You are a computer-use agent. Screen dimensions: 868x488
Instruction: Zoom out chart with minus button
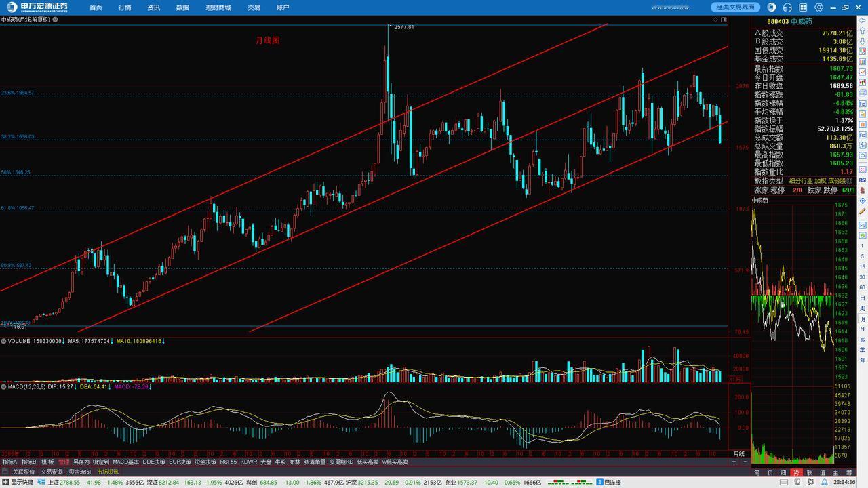pos(745,462)
